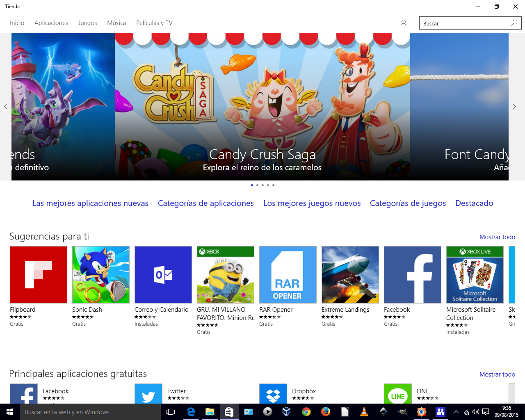Open the user account profile icon

404,23
